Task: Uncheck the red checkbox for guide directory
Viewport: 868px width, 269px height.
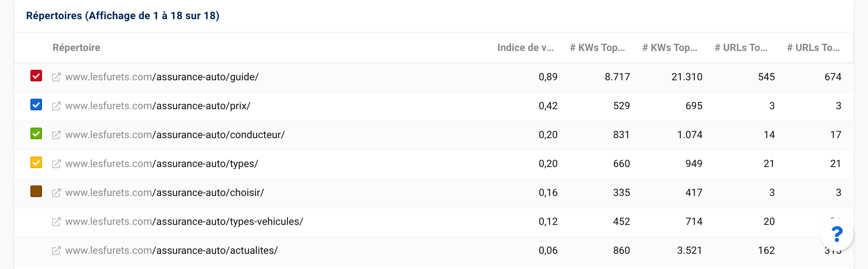Action: (36, 76)
